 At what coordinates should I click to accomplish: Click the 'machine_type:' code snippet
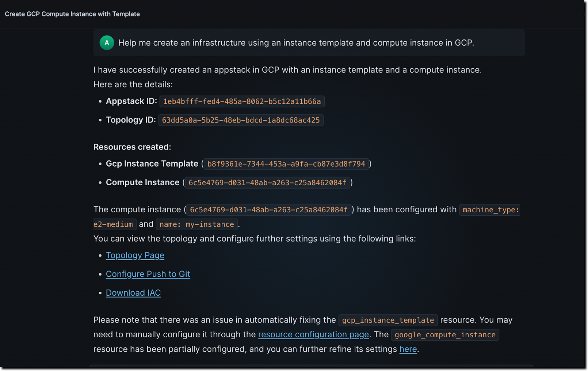click(489, 209)
